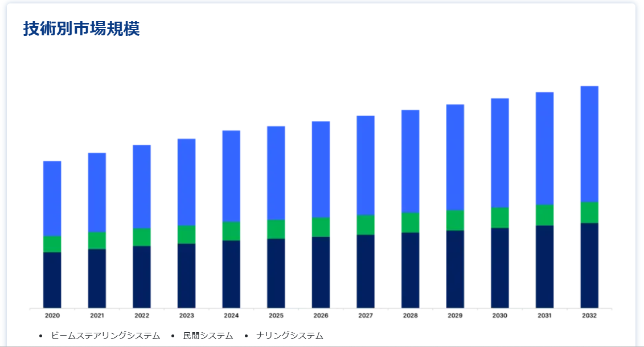Select the green segment of the 2025 bar
644x347 pixels.
(276, 229)
